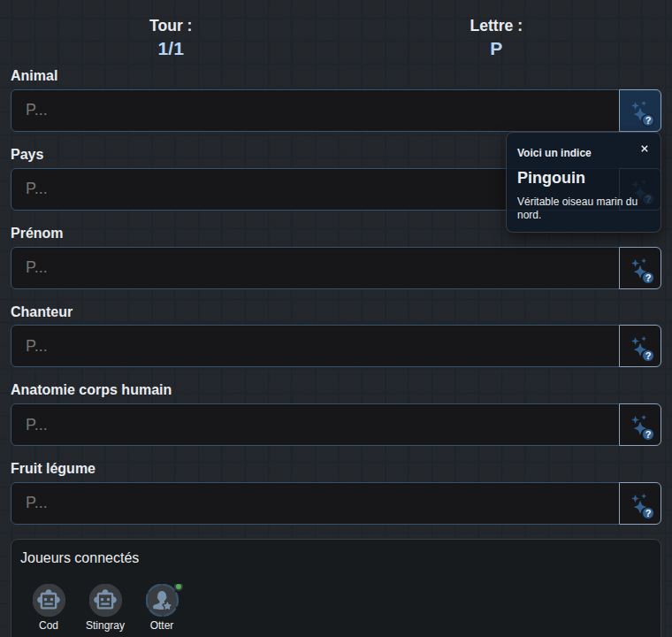The height and width of the screenshot is (637, 672).
Task: Get a hint for Anatomie corps humain
Action: coord(640,425)
